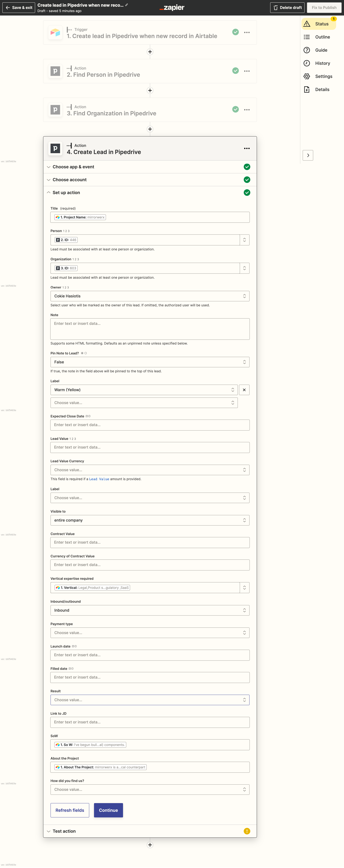Click the Expected Close Date field
344x868 pixels.
150,425
